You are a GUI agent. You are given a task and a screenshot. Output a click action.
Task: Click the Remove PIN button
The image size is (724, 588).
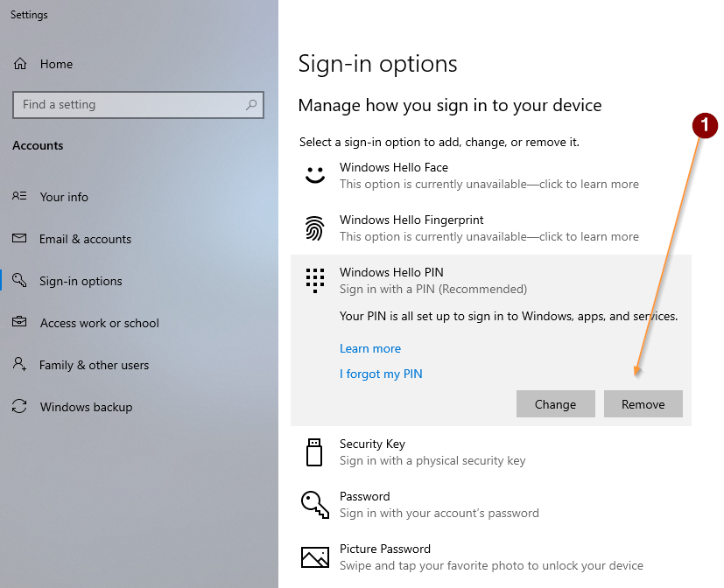pyautogui.click(x=643, y=404)
